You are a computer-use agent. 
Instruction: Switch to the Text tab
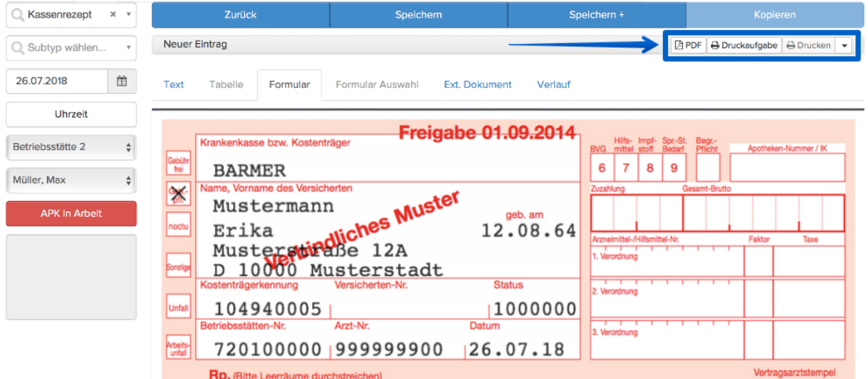point(174,85)
